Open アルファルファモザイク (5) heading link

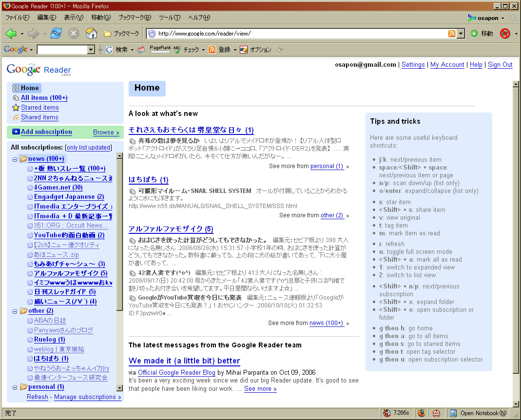[171, 229]
